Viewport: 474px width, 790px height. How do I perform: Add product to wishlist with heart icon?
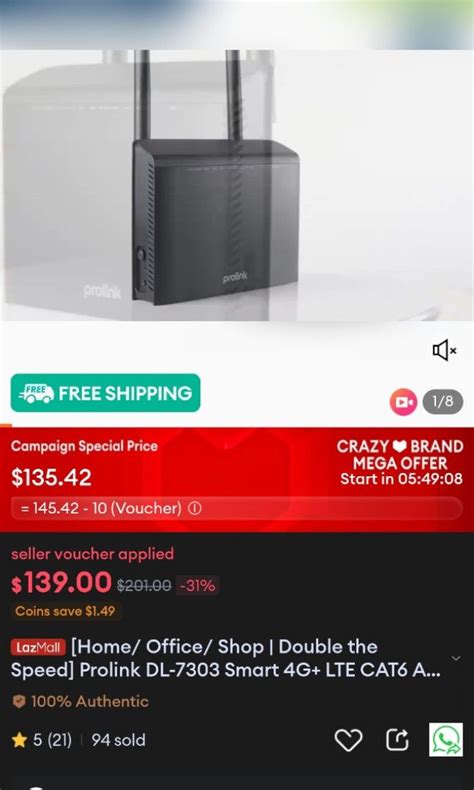pos(349,740)
